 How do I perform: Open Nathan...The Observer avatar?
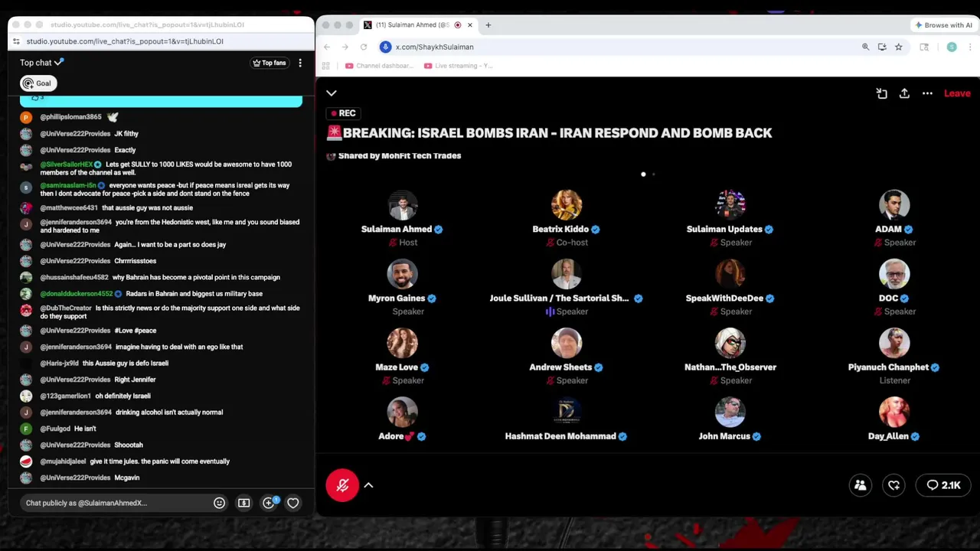click(x=730, y=343)
